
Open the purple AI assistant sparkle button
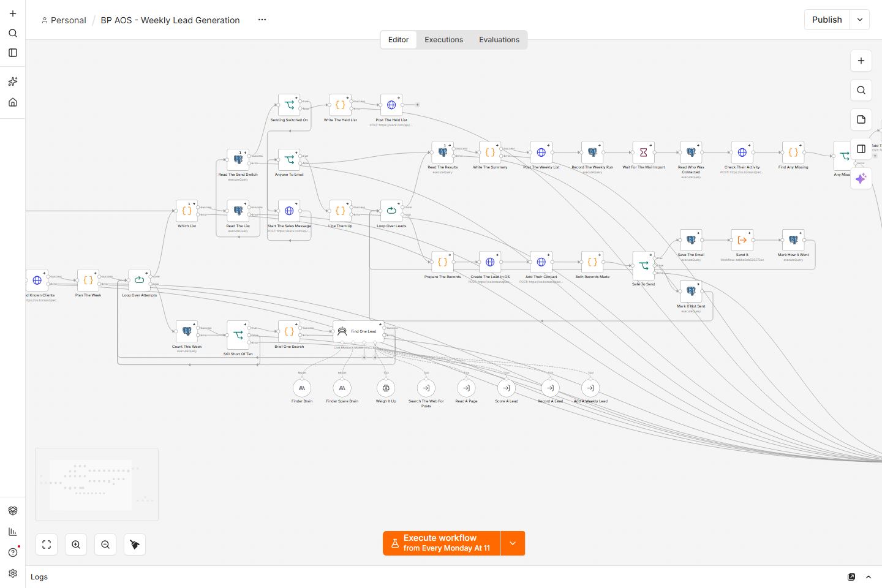pos(861,178)
